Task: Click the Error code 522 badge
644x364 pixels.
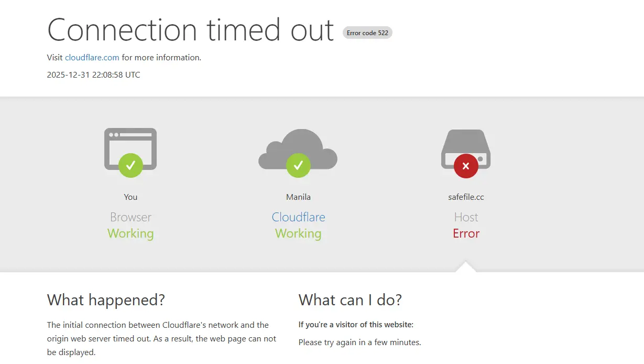Action: tap(367, 33)
